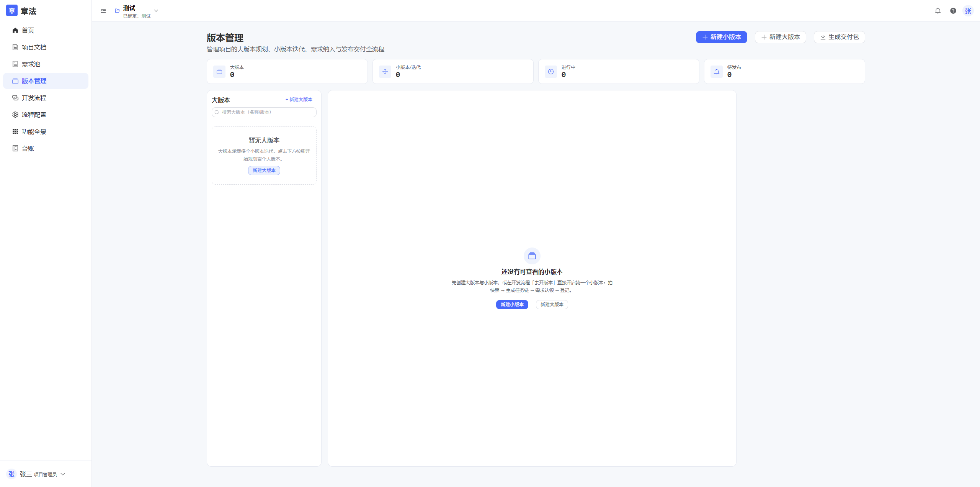Click 新建大版本 button under 暂无大版本

[x=264, y=171]
